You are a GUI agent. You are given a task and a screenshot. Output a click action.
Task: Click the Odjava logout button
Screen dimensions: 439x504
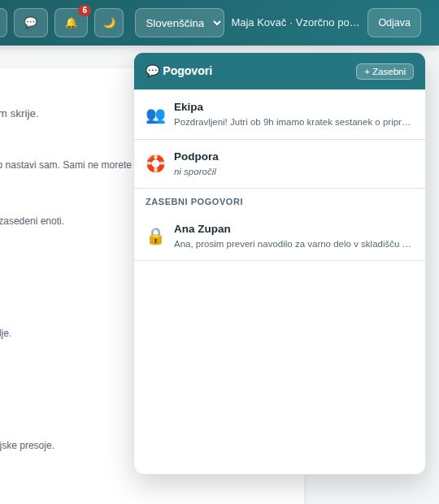(x=394, y=23)
